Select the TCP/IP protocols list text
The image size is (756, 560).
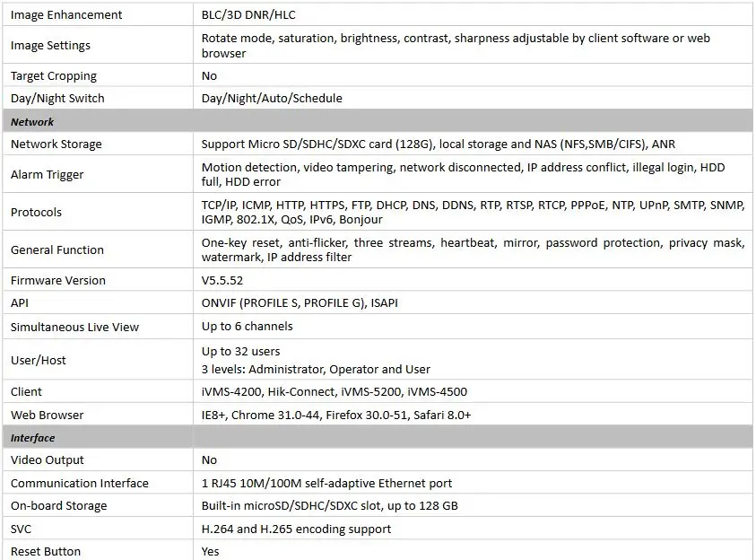[x=473, y=212]
